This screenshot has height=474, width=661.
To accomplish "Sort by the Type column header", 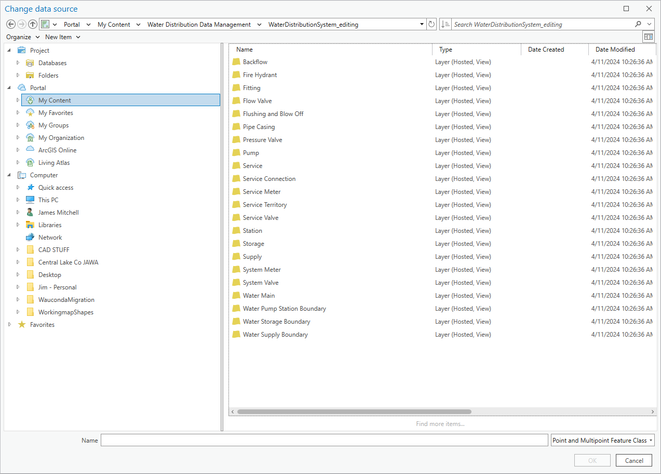I will coord(477,49).
